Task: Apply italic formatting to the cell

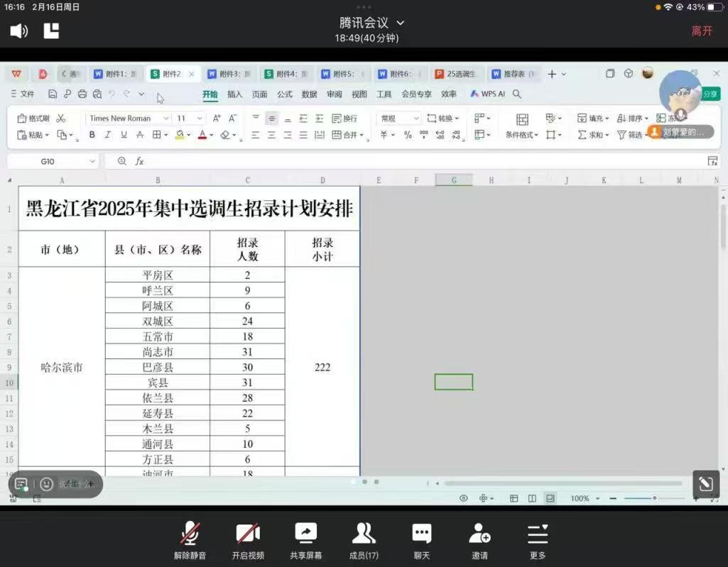Action: [x=108, y=135]
